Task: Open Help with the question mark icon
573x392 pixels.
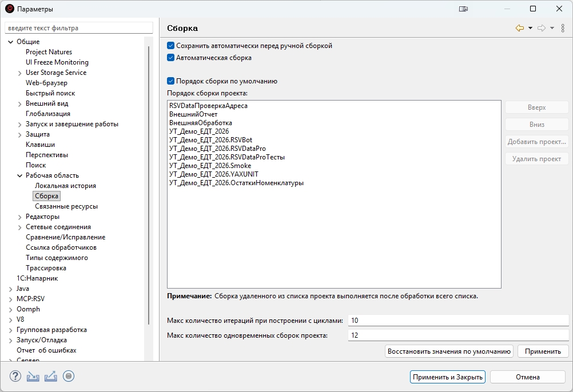Action: point(15,376)
